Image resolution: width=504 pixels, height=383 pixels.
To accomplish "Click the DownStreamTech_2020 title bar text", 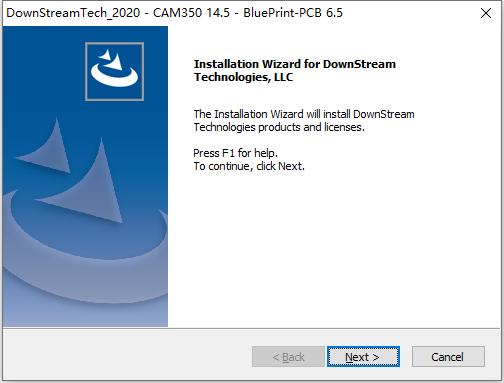I will [x=73, y=13].
